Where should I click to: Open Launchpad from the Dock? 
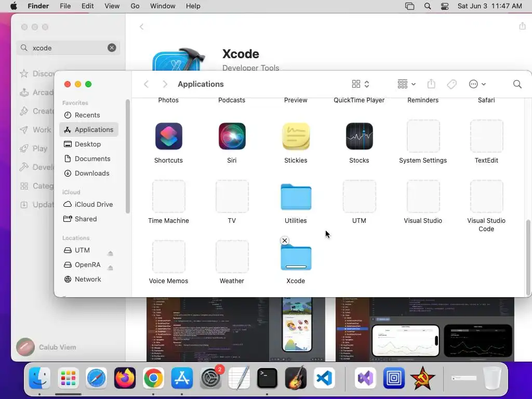[x=68, y=378]
